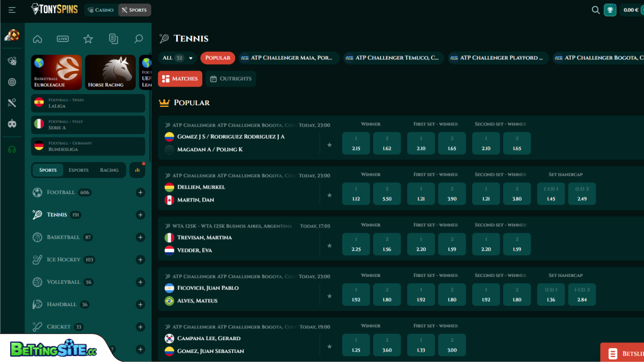Click the home icon in the sidebar
Image resolution: width=644 pixels, height=362 pixels.
click(x=37, y=38)
